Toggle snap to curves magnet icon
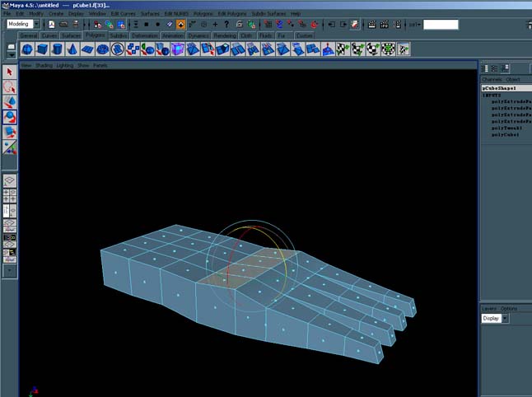 click(x=279, y=25)
